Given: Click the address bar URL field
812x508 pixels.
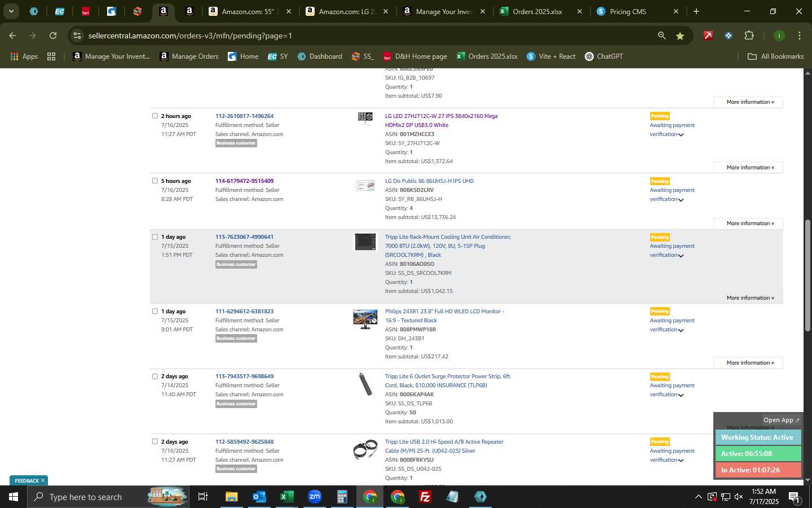Looking at the screenshot, I should click(x=361, y=36).
